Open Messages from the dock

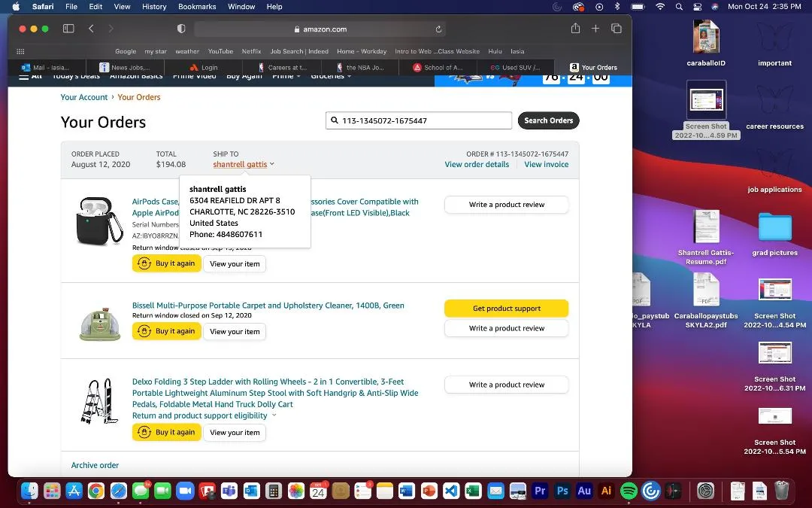click(x=141, y=491)
